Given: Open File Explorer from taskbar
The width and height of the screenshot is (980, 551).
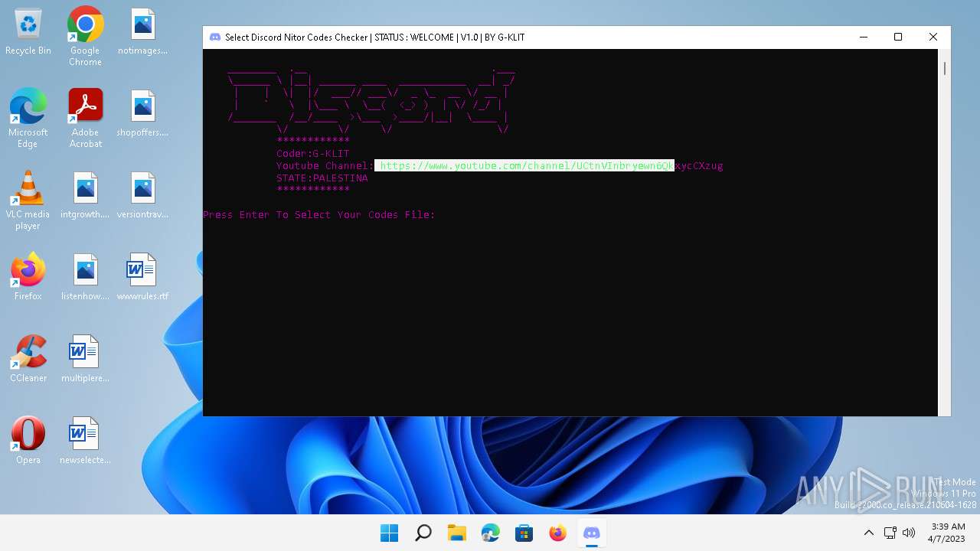Looking at the screenshot, I should coord(457,533).
